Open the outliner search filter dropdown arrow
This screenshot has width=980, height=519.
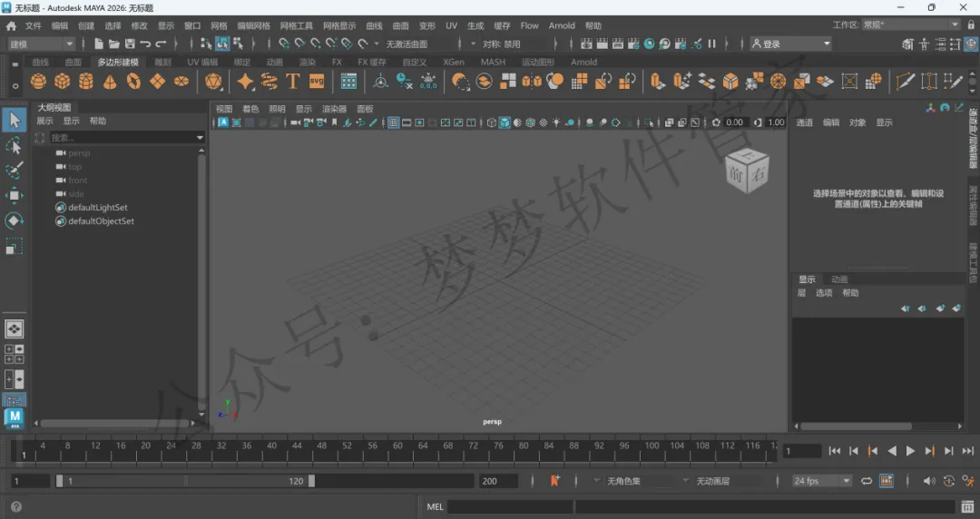point(200,138)
